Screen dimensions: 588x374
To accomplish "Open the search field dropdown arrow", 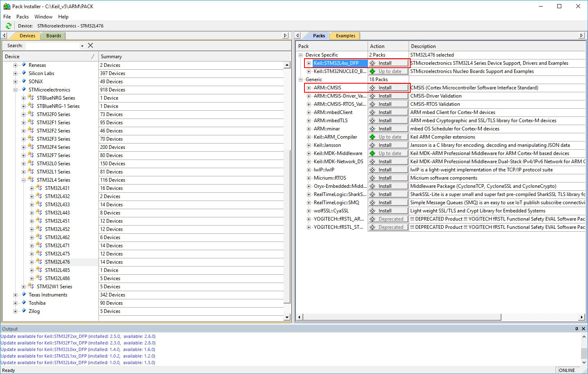I will [82, 46].
